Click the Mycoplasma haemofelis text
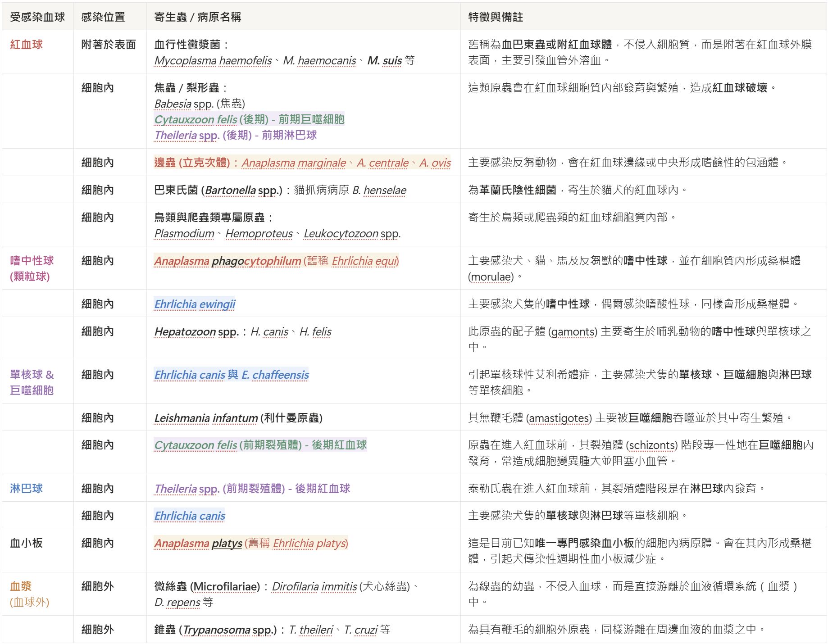The image size is (828, 644). [x=213, y=60]
